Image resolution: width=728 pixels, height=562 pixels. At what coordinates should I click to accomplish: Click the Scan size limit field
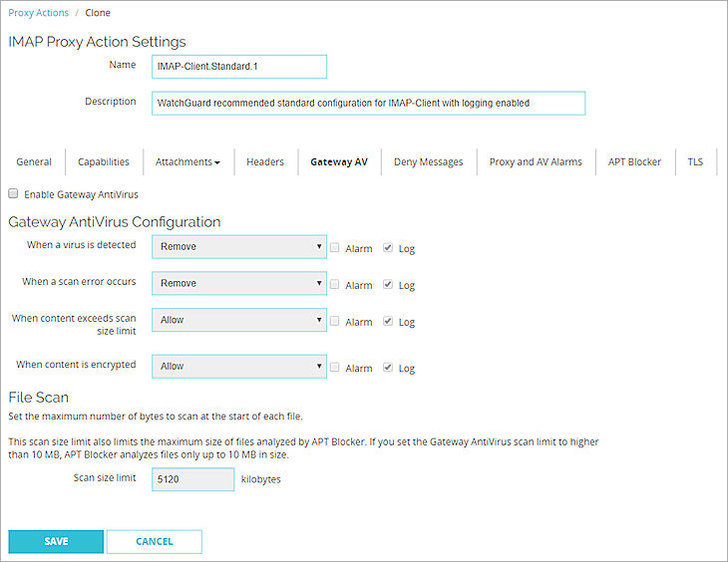[192, 479]
